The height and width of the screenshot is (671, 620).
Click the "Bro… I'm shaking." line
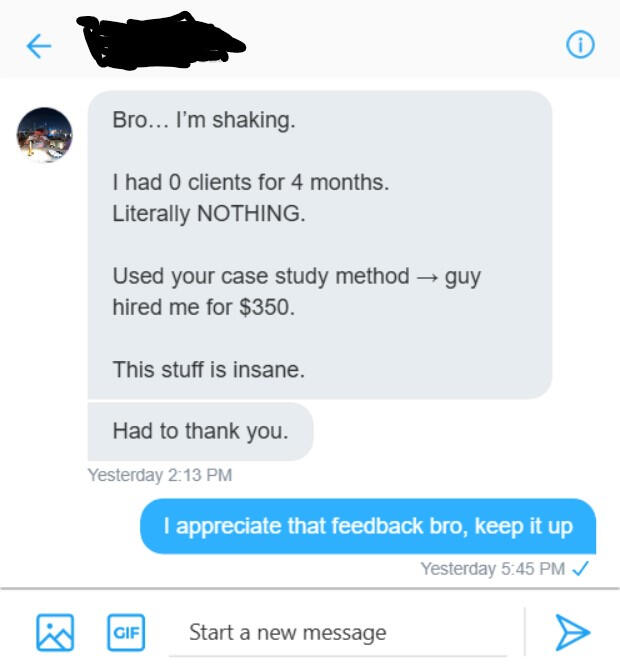tap(204, 120)
